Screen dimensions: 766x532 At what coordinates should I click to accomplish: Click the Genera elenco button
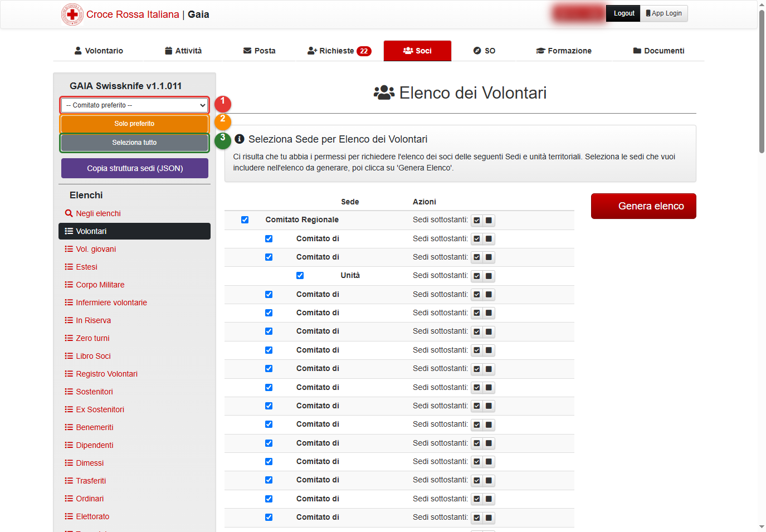pyautogui.click(x=643, y=206)
